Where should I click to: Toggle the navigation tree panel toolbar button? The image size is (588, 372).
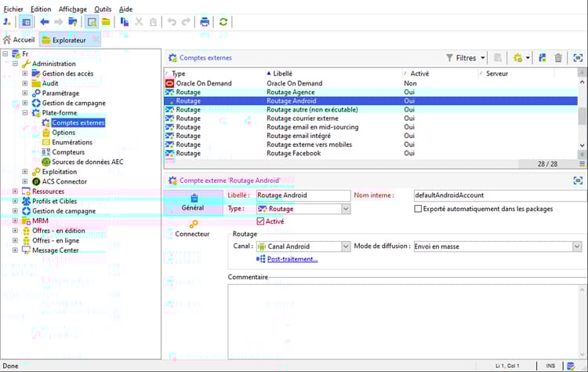click(x=26, y=22)
